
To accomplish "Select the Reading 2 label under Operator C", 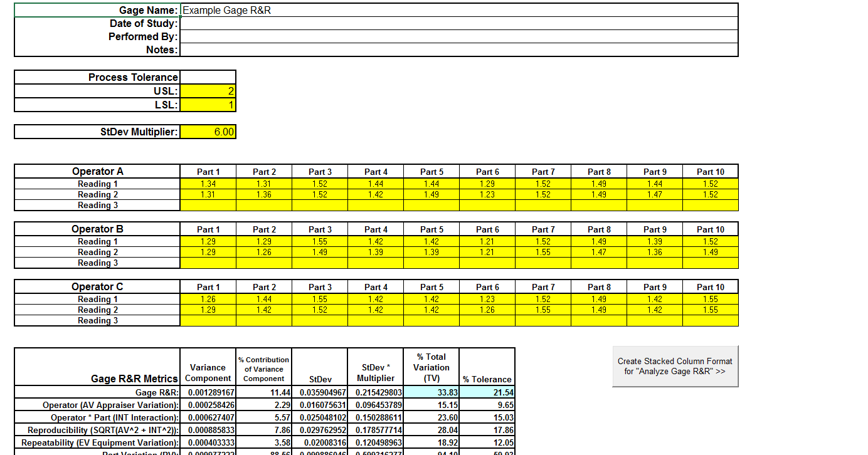I will [97, 310].
